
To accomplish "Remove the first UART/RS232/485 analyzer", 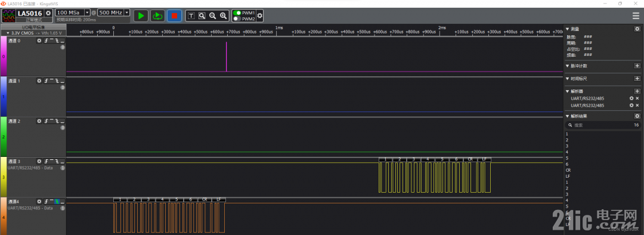I will point(637,98).
